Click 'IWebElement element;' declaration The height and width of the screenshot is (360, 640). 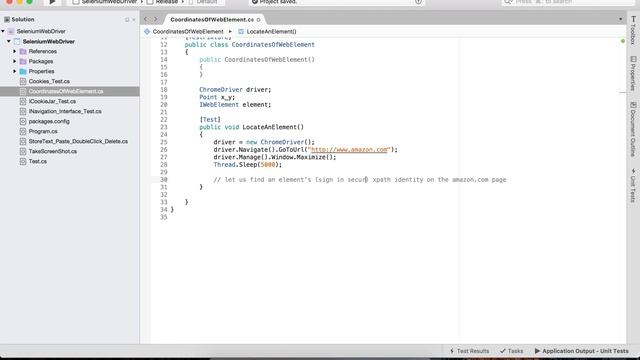tap(235, 104)
